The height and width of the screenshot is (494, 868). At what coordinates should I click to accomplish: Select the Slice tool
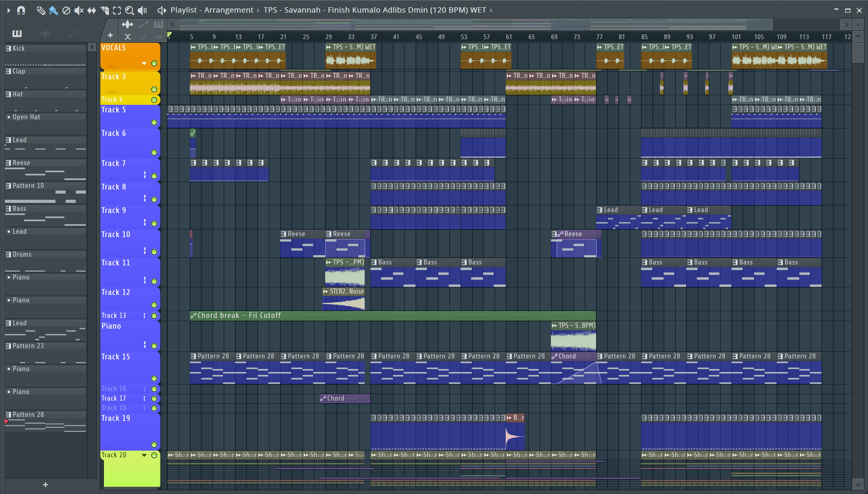coord(105,11)
